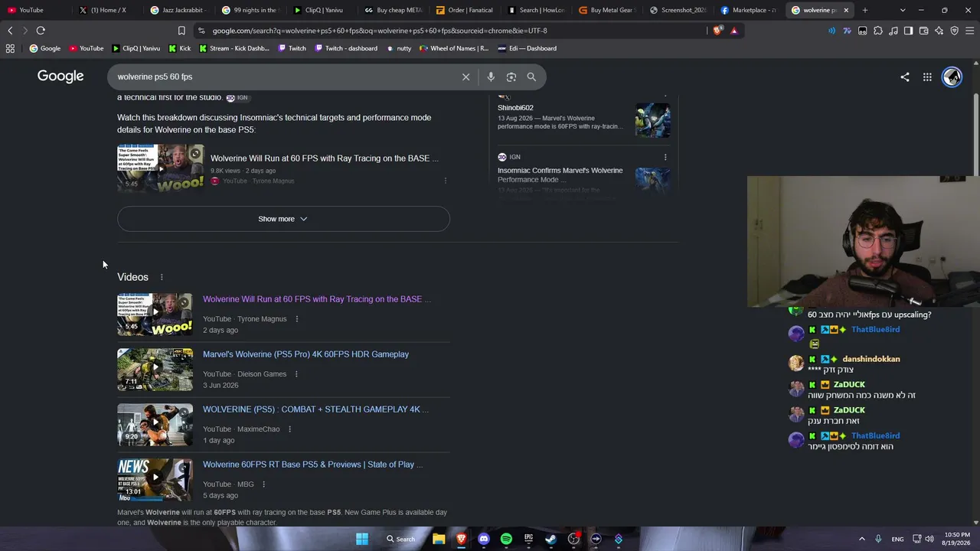The height and width of the screenshot is (551, 980).
Task: Open File Explorer from the taskbar
Action: tap(439, 539)
